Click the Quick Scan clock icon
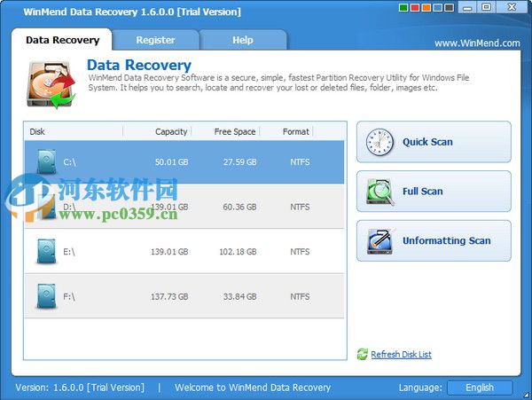Image resolution: width=532 pixels, height=400 pixels. (x=379, y=142)
